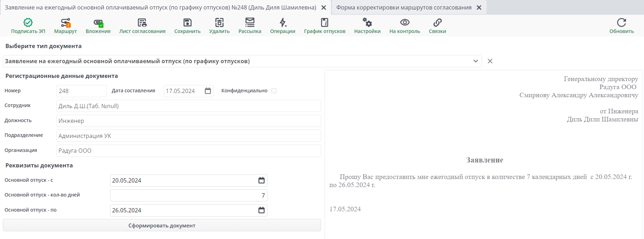Close the Заявление №248 tab

point(324,7)
